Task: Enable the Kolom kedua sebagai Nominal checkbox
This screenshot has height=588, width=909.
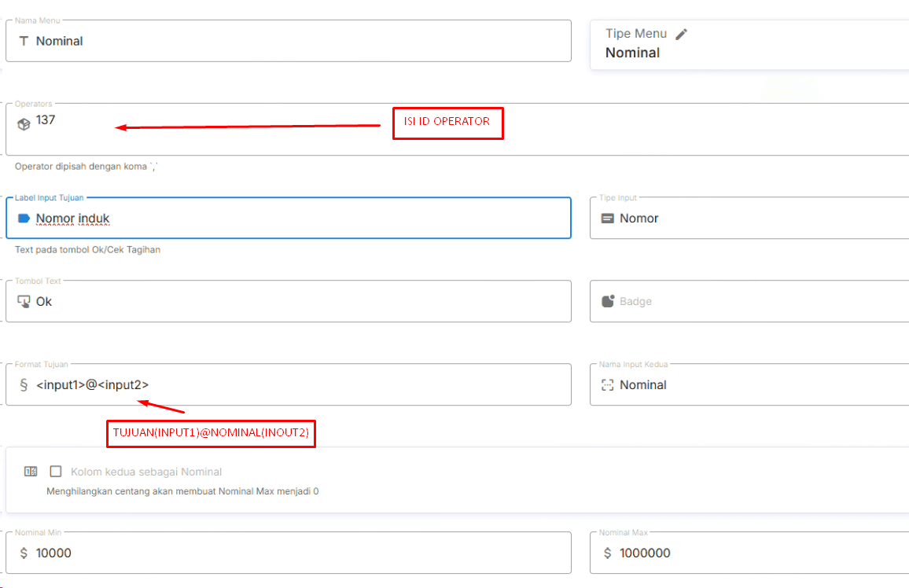Action: [x=56, y=472]
